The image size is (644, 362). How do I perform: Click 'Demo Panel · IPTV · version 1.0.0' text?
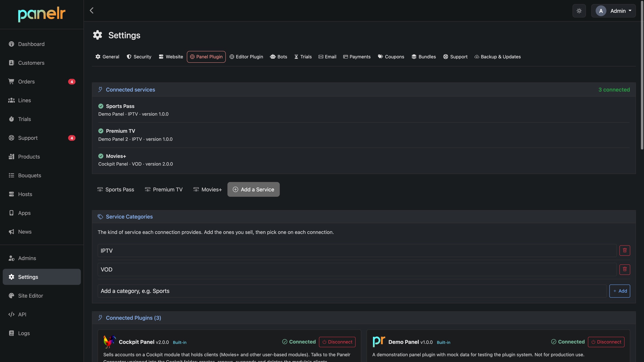(133, 114)
